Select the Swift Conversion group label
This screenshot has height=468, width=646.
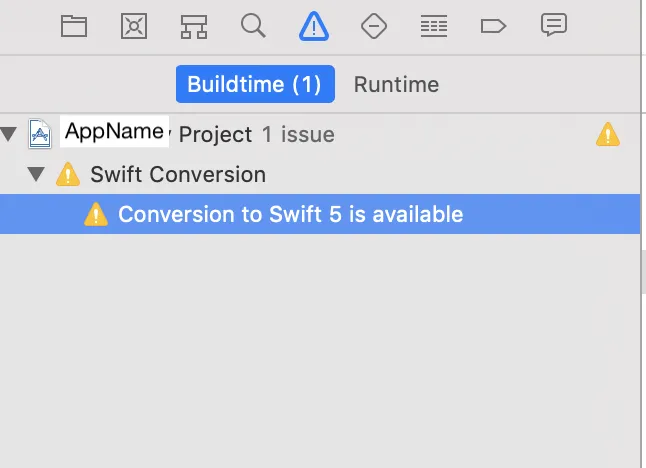tap(178, 175)
